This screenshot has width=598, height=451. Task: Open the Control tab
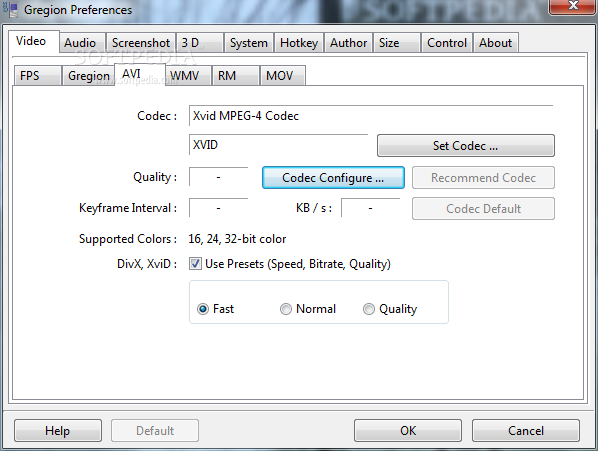tap(447, 43)
